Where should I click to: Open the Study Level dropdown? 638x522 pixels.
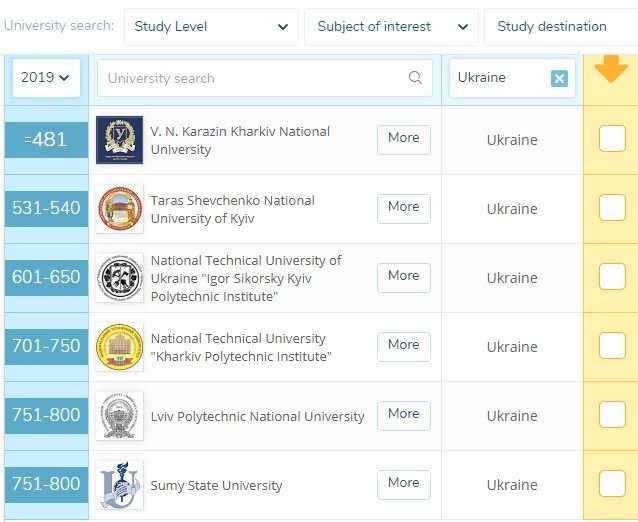coord(211,27)
